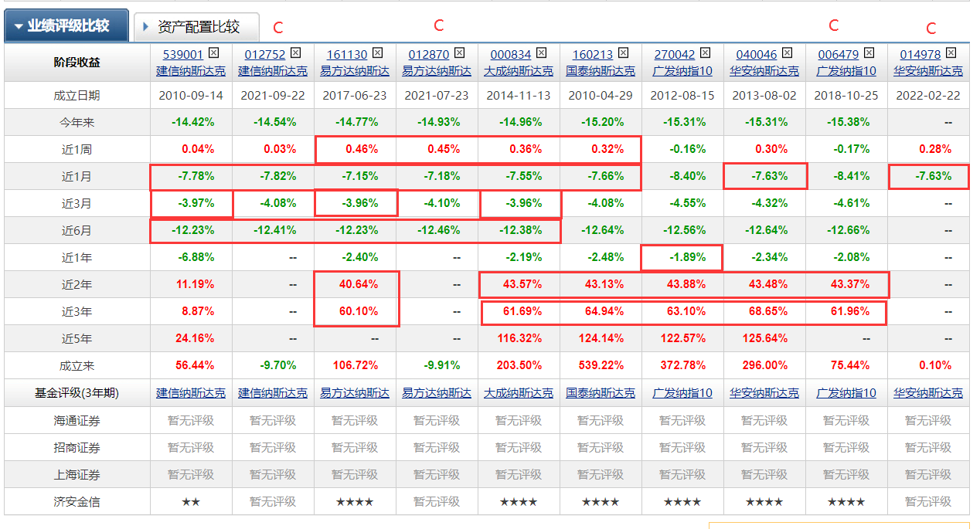The width and height of the screenshot is (980, 529).
Task: Click the inception date 2010-09-14
Action: [x=191, y=96]
